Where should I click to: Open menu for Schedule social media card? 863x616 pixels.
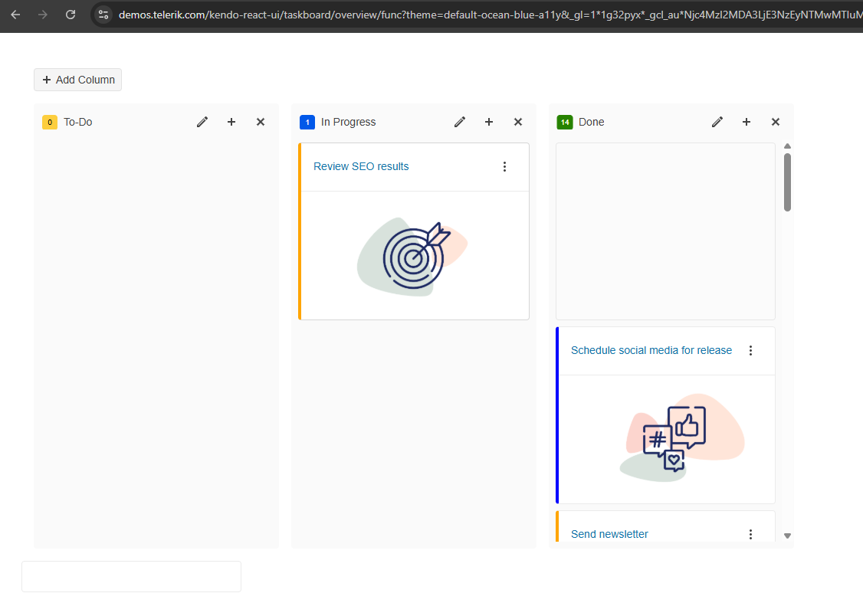pyautogui.click(x=750, y=351)
